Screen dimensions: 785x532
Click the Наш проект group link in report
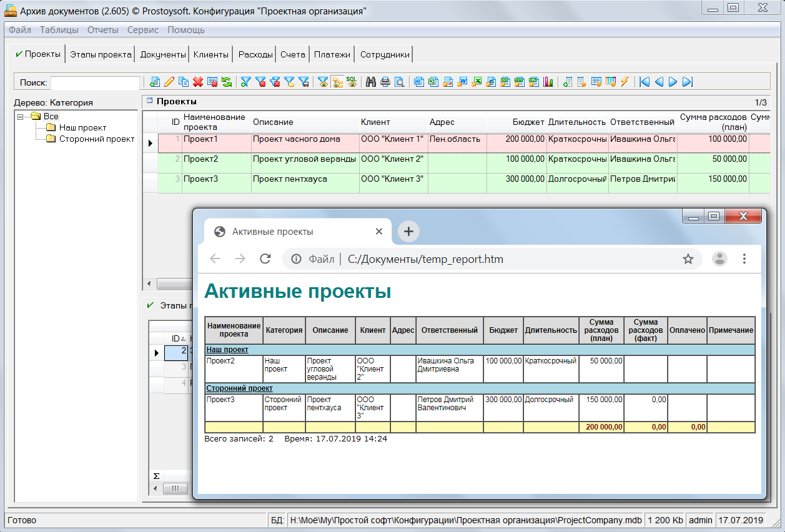pyautogui.click(x=227, y=350)
